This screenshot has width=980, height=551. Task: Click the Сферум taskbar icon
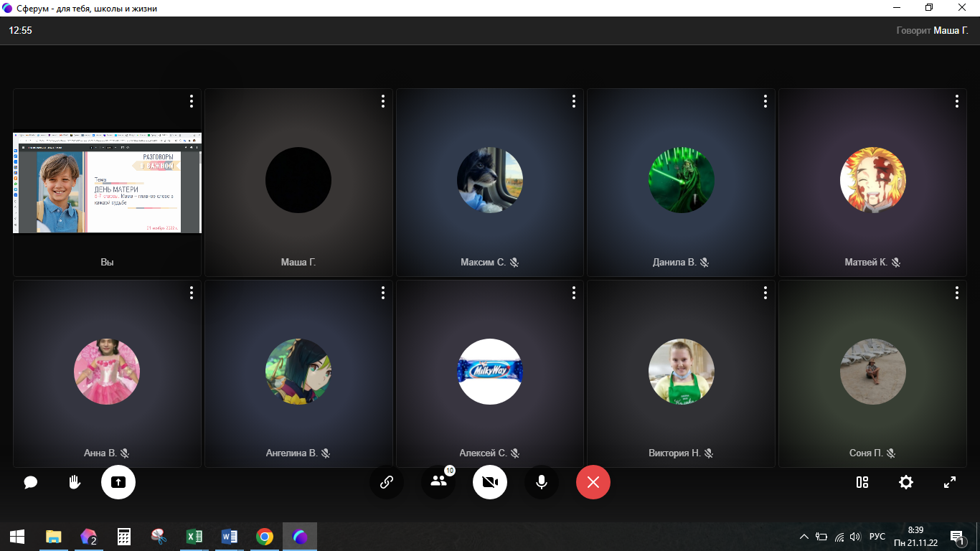300,537
